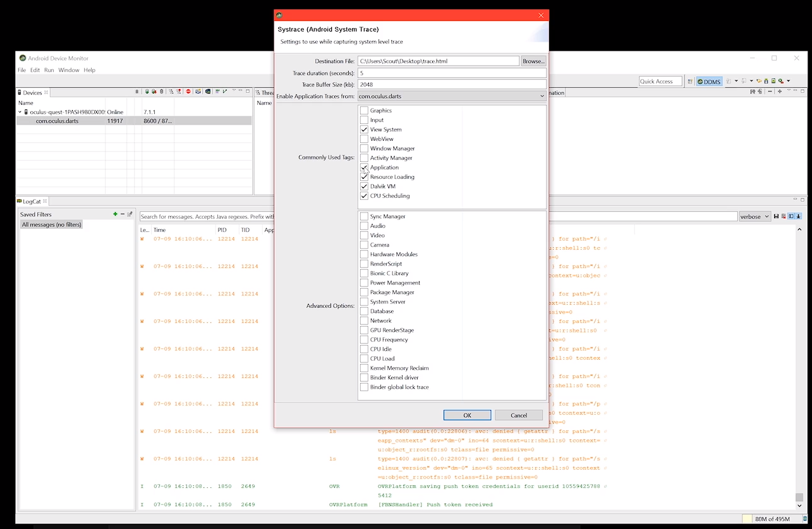
Task: Open the Edit menu
Action: (x=35, y=70)
